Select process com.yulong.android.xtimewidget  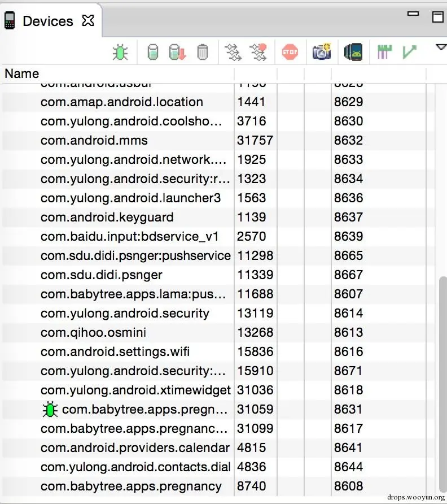point(135,390)
